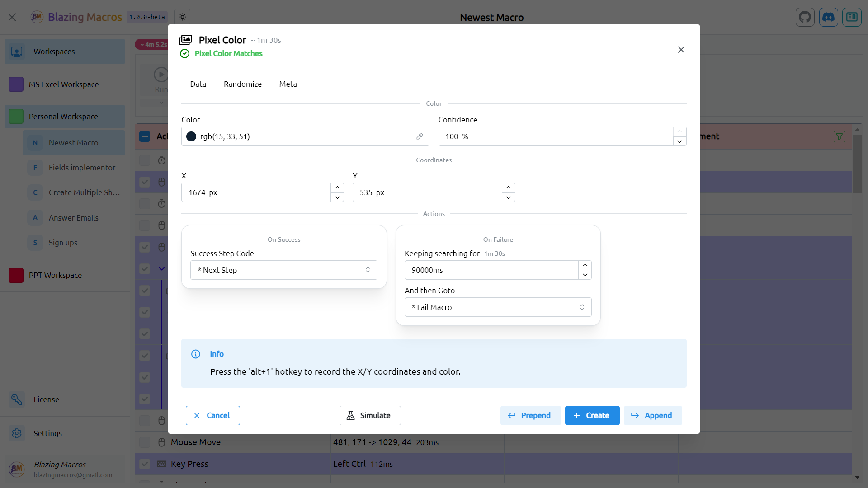Click the Simulate button

pyautogui.click(x=370, y=416)
